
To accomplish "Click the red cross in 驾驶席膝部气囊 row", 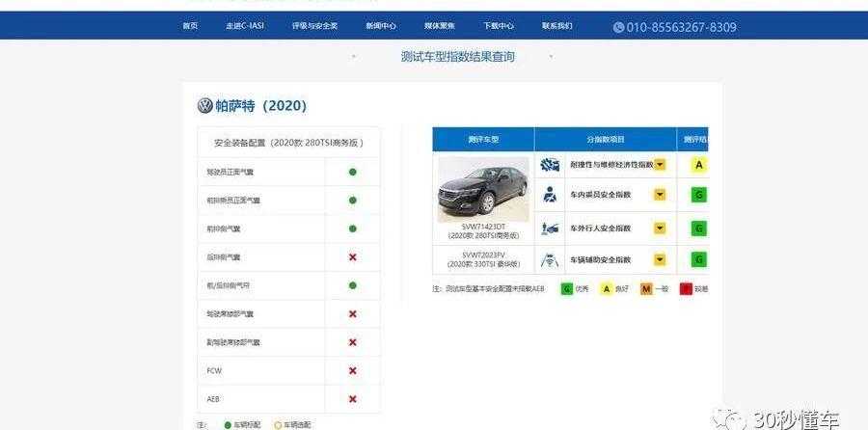I will pos(353,313).
